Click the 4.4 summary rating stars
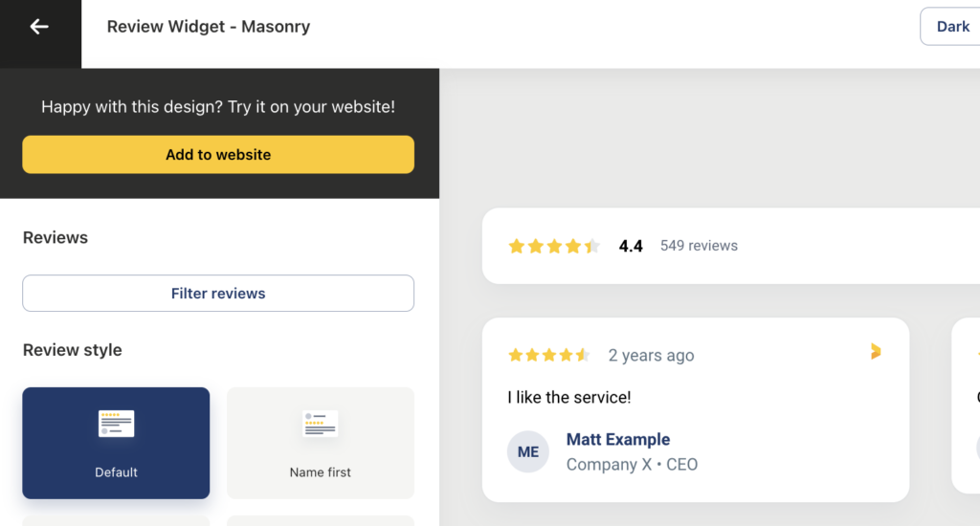 (554, 246)
